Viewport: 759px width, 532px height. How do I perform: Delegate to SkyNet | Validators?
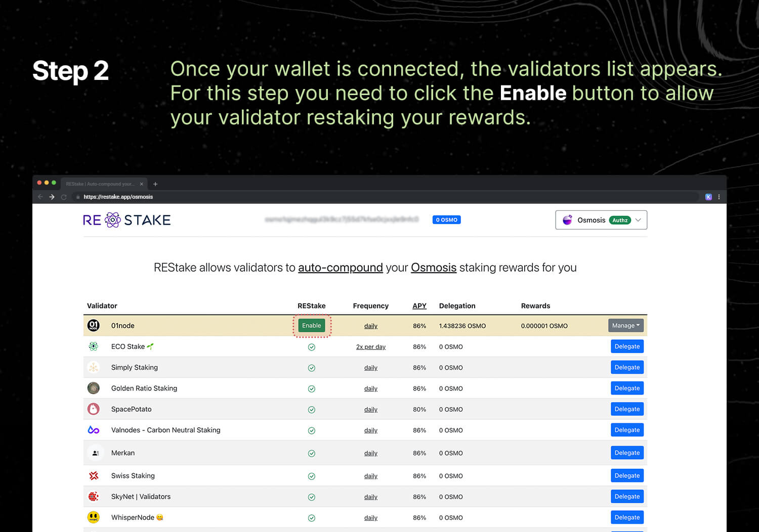tap(627, 496)
